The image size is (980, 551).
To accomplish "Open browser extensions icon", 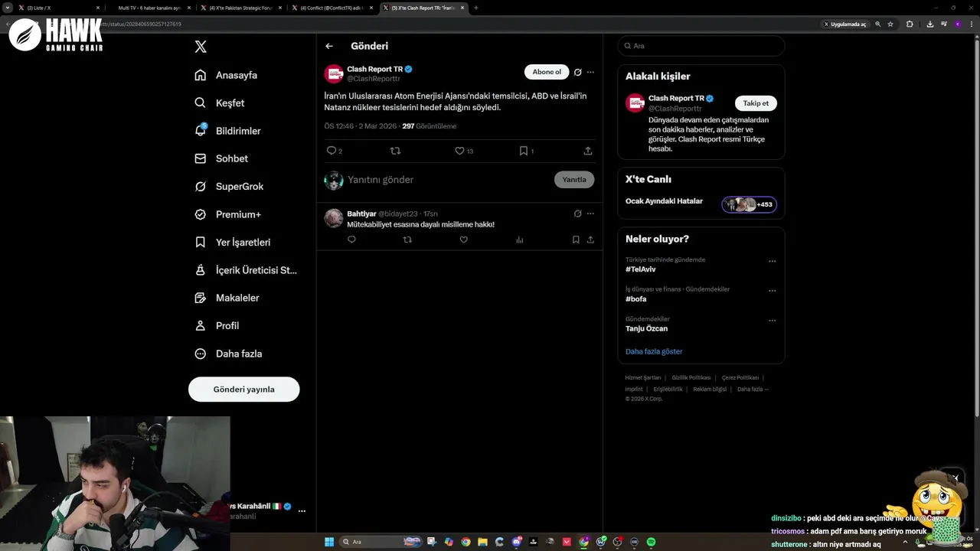I will pos(910,24).
